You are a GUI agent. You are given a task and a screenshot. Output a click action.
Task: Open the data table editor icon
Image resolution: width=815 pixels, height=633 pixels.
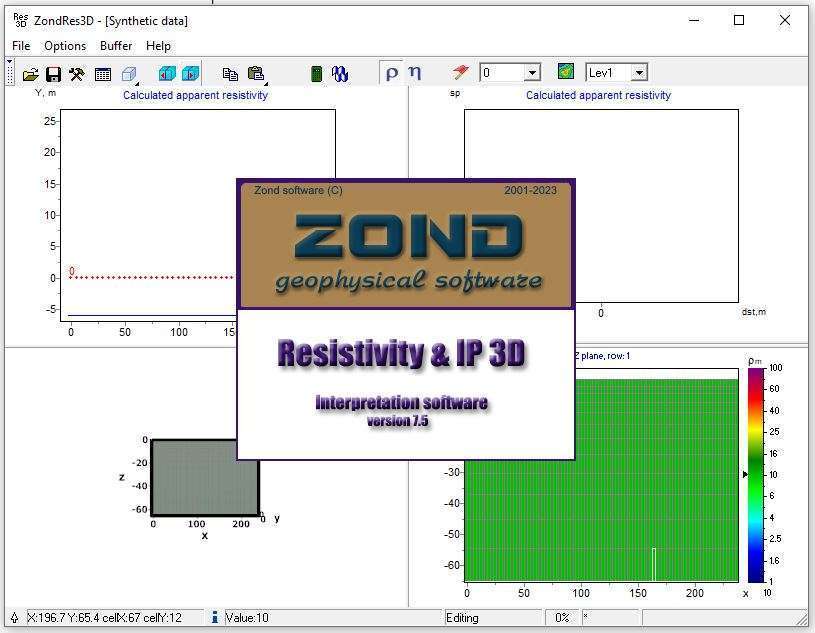[103, 72]
